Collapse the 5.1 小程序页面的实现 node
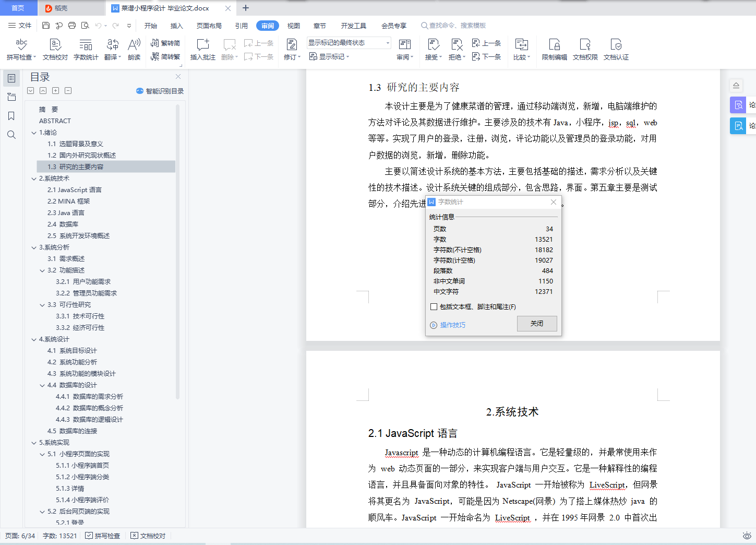Viewport: 756px width, 545px height. 42,454
